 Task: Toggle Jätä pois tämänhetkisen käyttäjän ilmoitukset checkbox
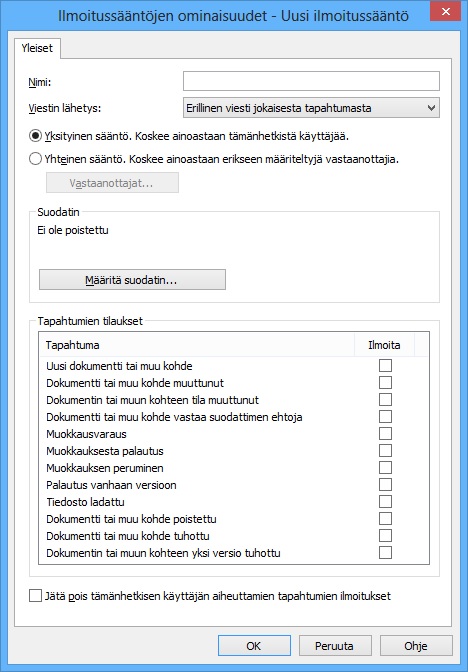pos(35,596)
